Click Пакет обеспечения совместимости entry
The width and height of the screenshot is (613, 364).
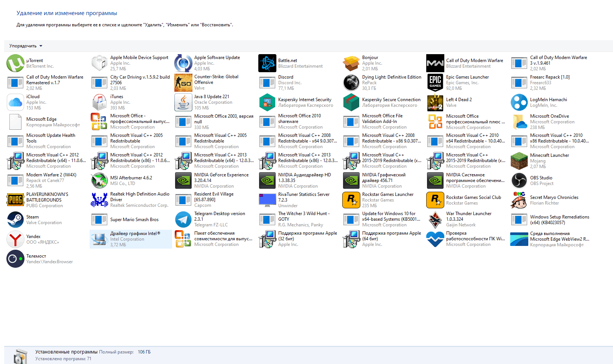tap(215, 239)
